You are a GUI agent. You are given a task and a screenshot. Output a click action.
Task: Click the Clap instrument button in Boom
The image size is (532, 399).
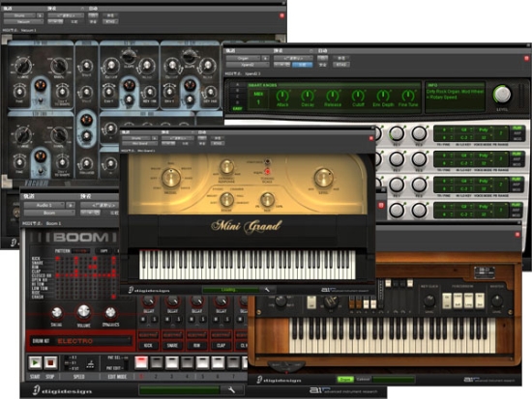[x=221, y=346]
